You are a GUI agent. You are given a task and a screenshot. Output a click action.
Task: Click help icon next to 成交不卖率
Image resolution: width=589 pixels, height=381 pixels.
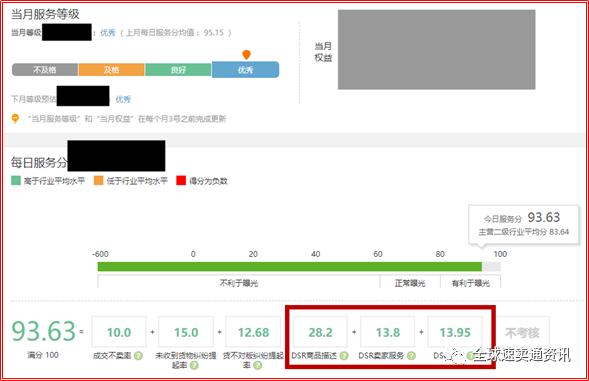point(138,355)
